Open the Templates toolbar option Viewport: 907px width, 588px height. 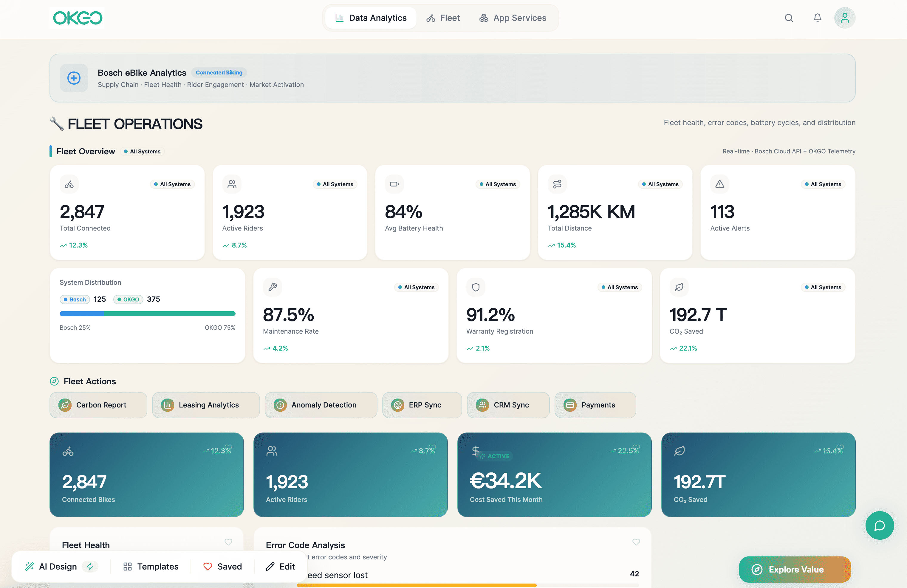coord(151,566)
